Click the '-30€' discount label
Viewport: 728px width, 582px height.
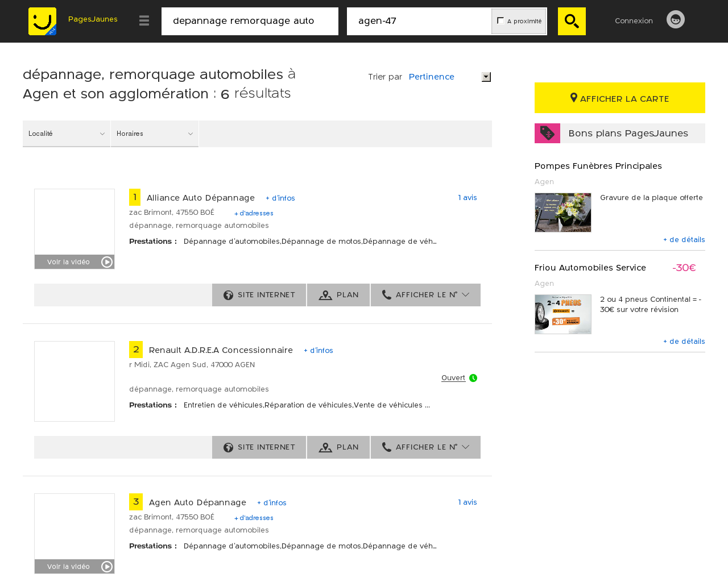(x=684, y=268)
